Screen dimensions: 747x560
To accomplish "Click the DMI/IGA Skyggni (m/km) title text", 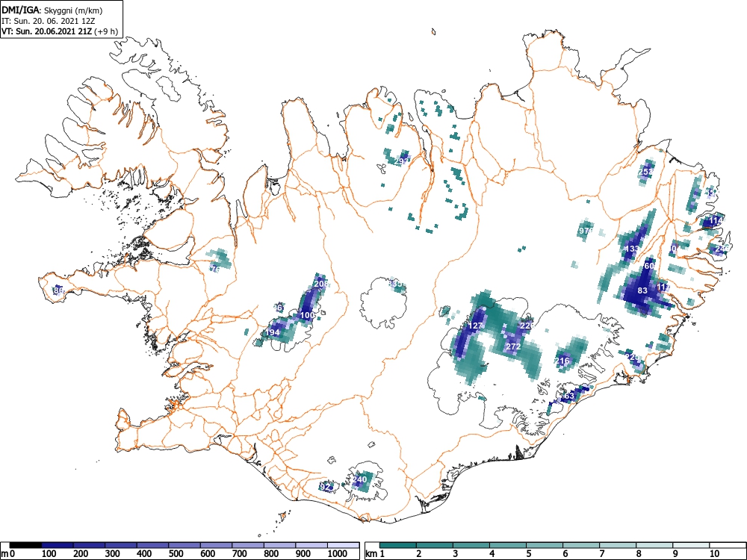I will pyautogui.click(x=52, y=10).
